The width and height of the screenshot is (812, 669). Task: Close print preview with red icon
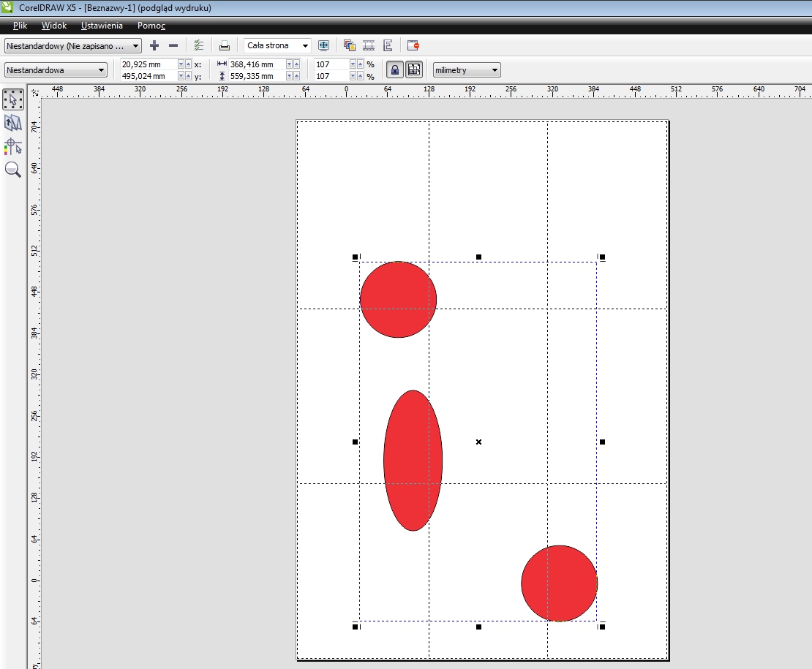413,45
